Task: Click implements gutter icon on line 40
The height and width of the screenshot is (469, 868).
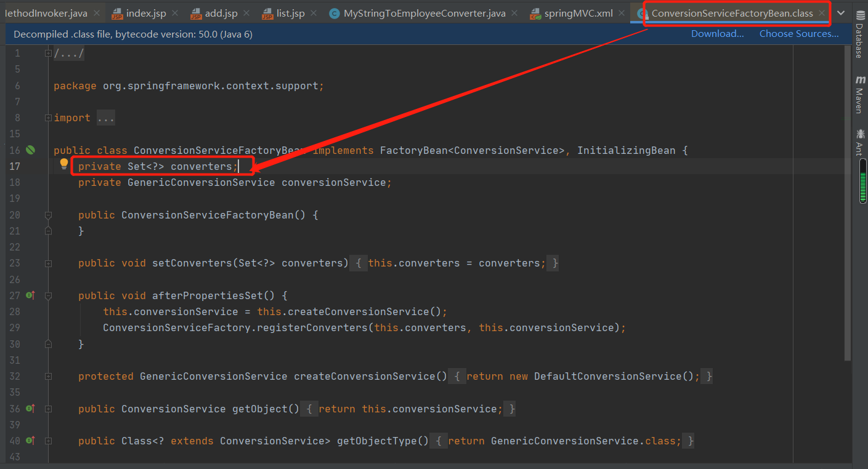Action: click(x=30, y=441)
